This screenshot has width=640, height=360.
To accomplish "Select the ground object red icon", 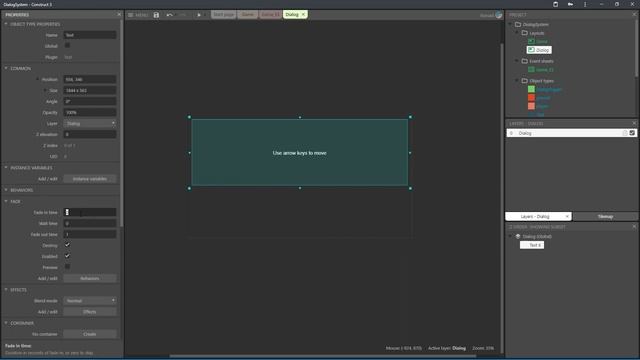I will tap(531, 98).
